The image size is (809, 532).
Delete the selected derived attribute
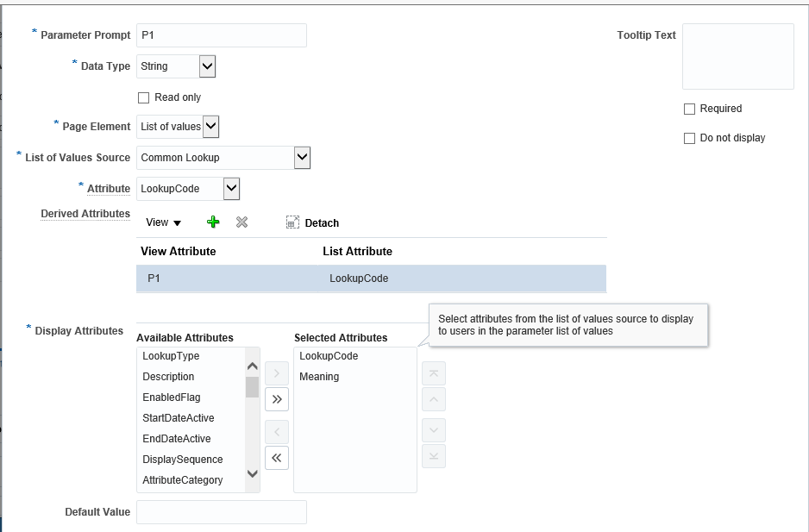coord(241,222)
